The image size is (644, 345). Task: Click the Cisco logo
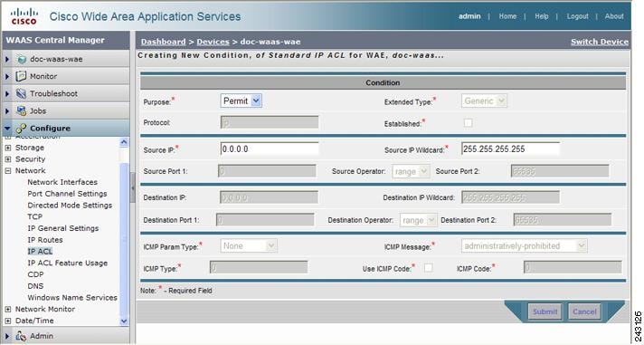(x=24, y=16)
